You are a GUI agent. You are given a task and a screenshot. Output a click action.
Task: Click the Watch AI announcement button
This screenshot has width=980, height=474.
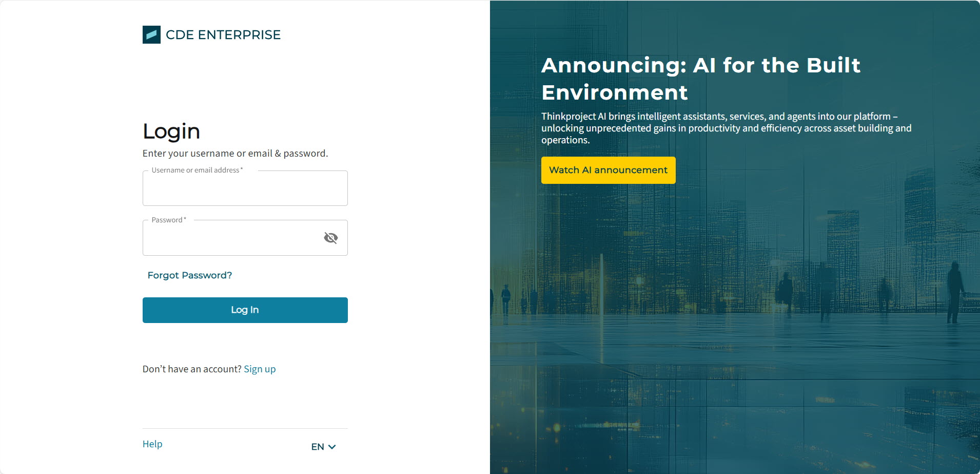(608, 170)
